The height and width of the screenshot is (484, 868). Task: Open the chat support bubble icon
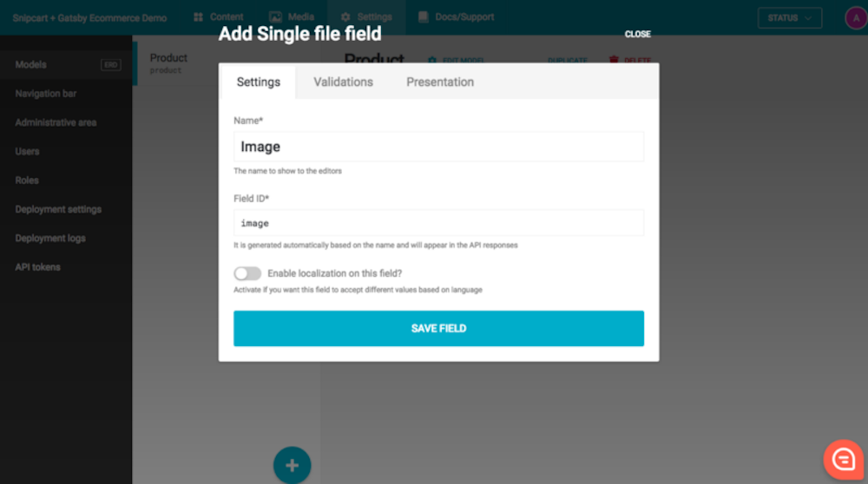click(844, 459)
